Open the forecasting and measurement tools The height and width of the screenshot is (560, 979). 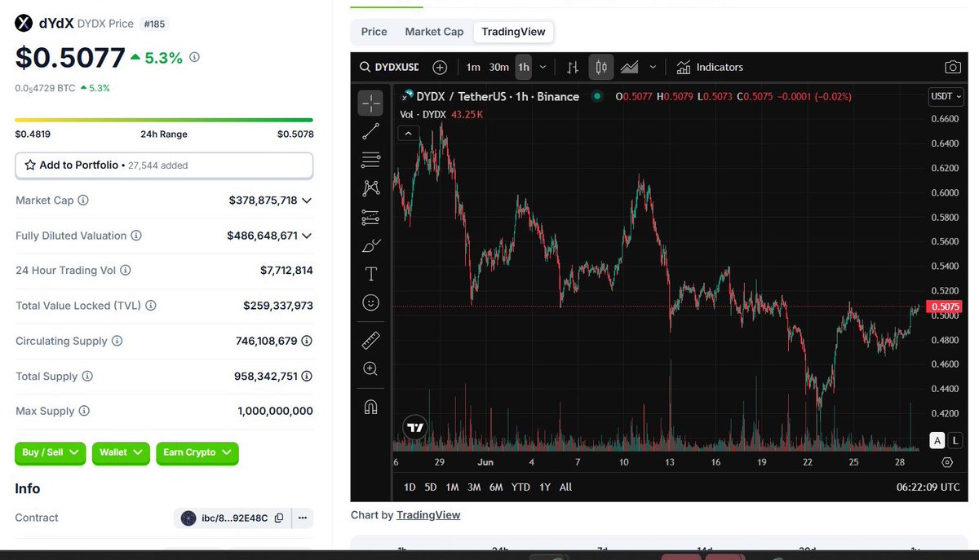tap(370, 217)
